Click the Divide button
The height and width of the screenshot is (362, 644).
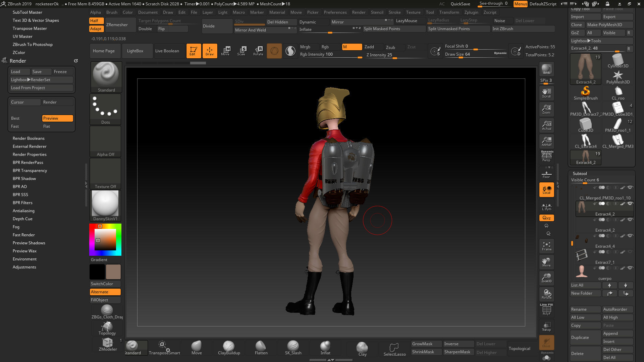[217, 26]
